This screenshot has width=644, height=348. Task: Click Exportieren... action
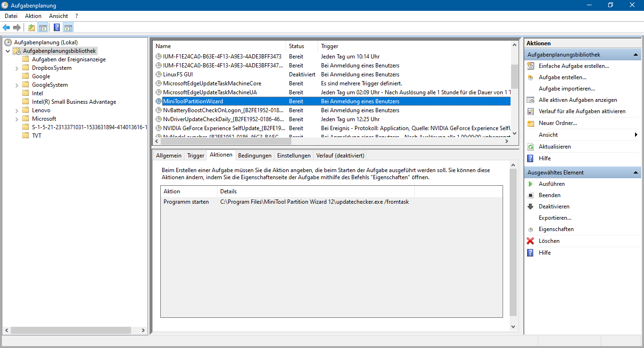click(x=555, y=218)
